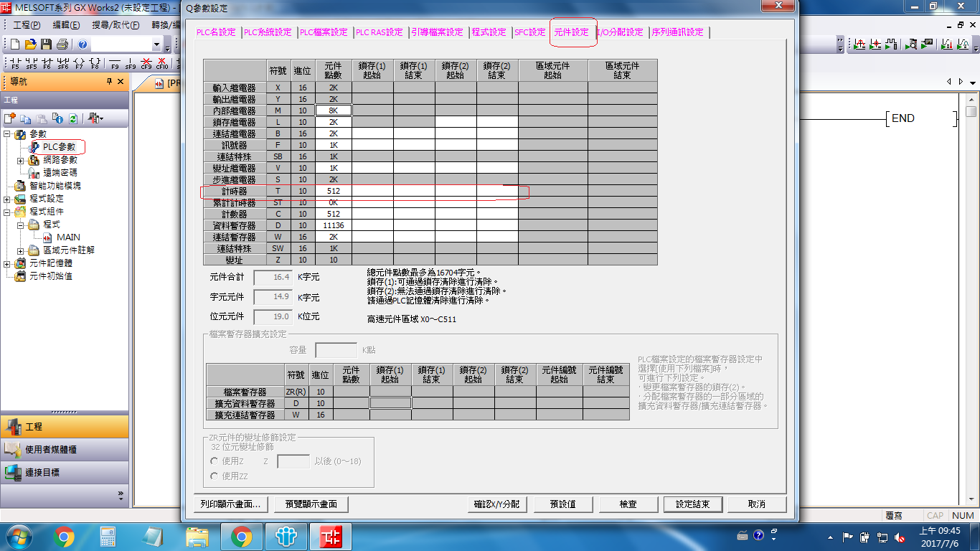
Task: Expand the 網路參數 tree node
Action: click(x=21, y=160)
